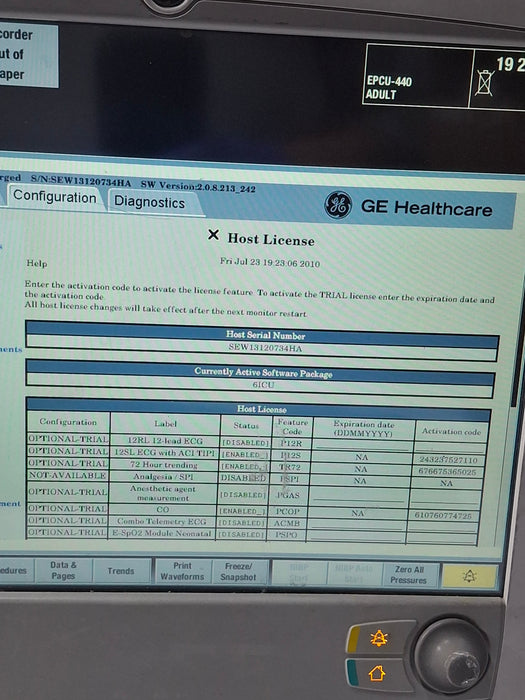Click the TR72 feature code
This screenshot has width=525, height=700.
(x=290, y=467)
